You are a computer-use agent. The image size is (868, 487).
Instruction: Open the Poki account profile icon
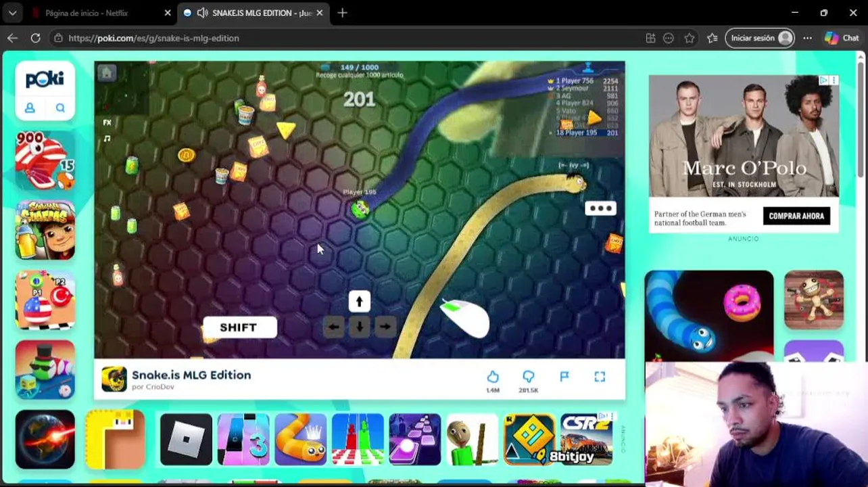pos(30,108)
